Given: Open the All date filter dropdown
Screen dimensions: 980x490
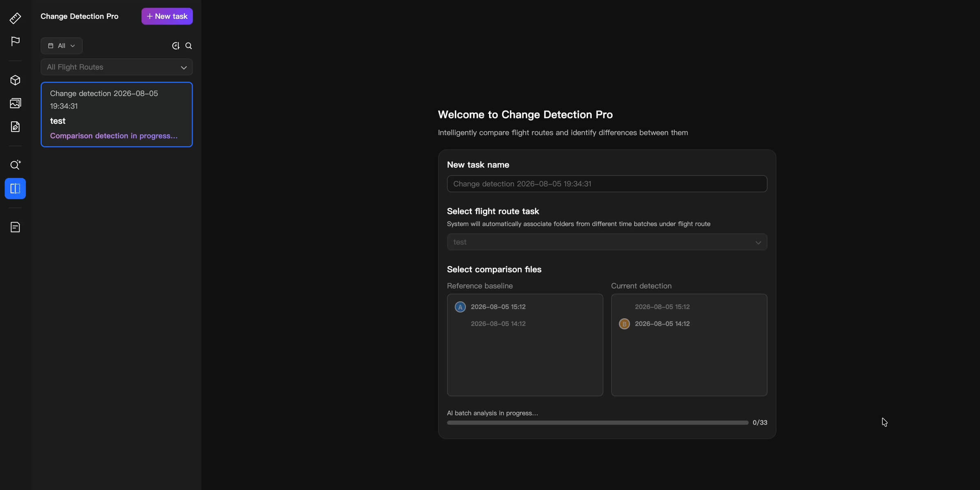Looking at the screenshot, I should tap(62, 46).
